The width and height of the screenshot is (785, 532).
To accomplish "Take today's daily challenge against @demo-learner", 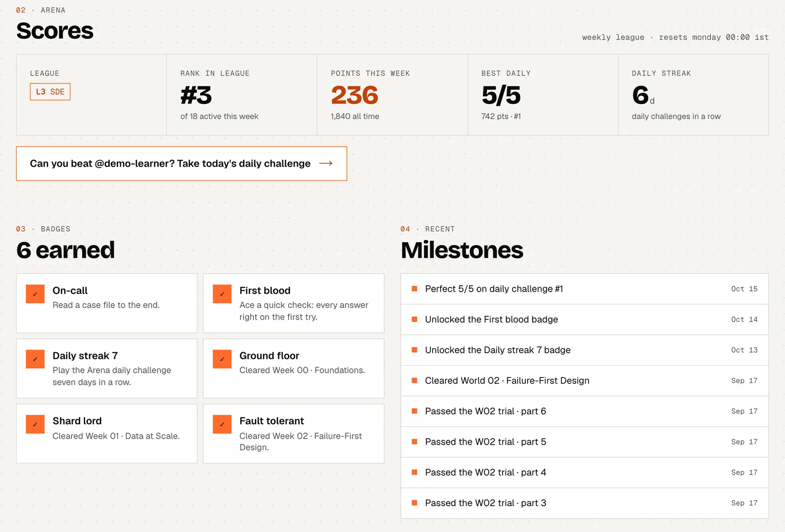I will (182, 164).
